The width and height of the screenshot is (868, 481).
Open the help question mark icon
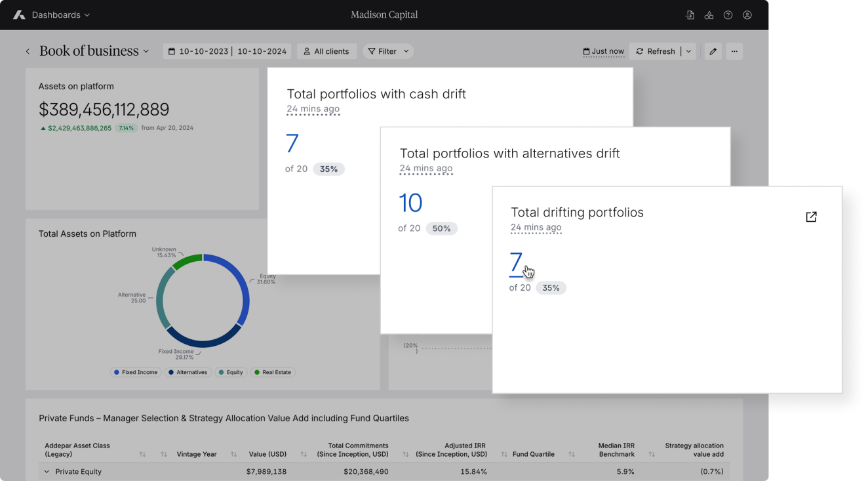pyautogui.click(x=728, y=15)
